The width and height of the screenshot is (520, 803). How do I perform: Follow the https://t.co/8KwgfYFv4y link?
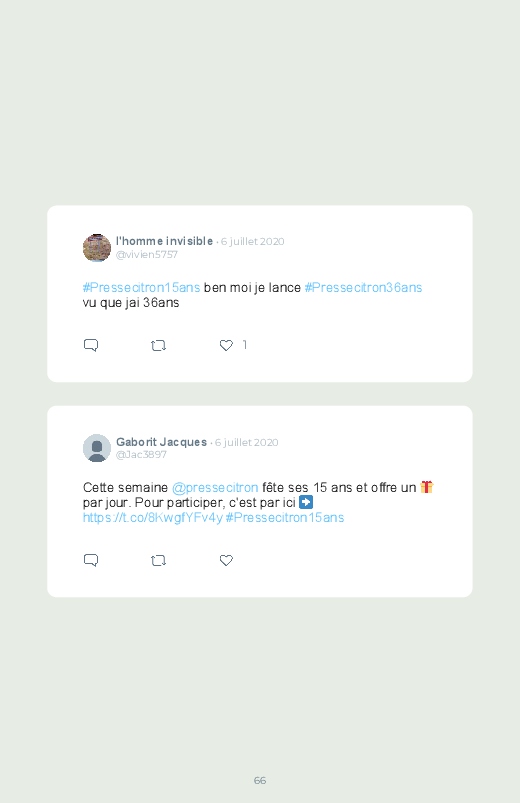point(153,518)
